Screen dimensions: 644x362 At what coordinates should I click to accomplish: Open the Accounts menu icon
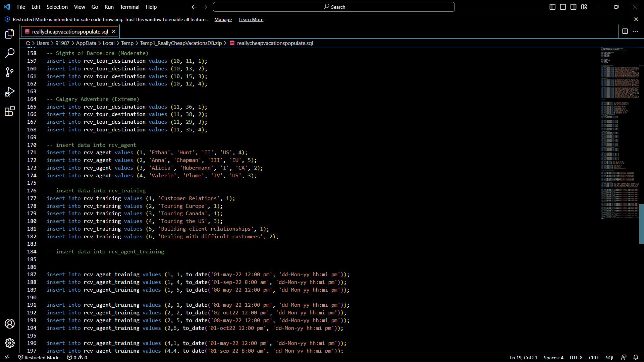tap(10, 323)
